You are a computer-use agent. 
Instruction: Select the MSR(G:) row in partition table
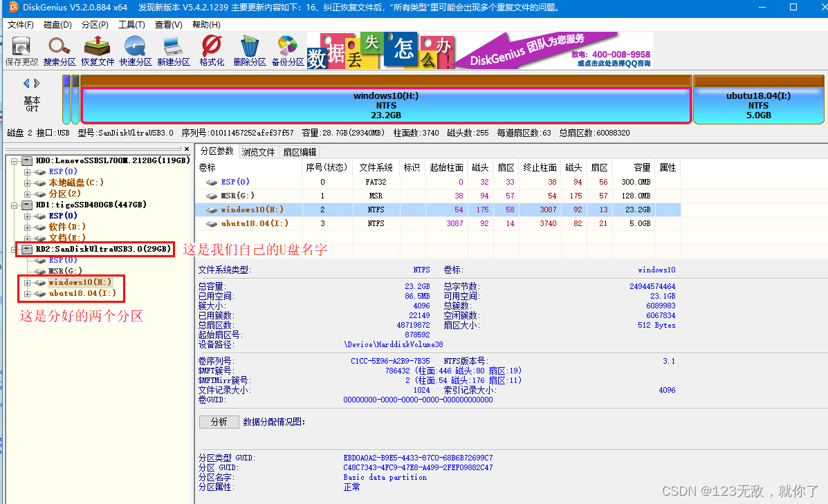pyautogui.click(x=439, y=196)
